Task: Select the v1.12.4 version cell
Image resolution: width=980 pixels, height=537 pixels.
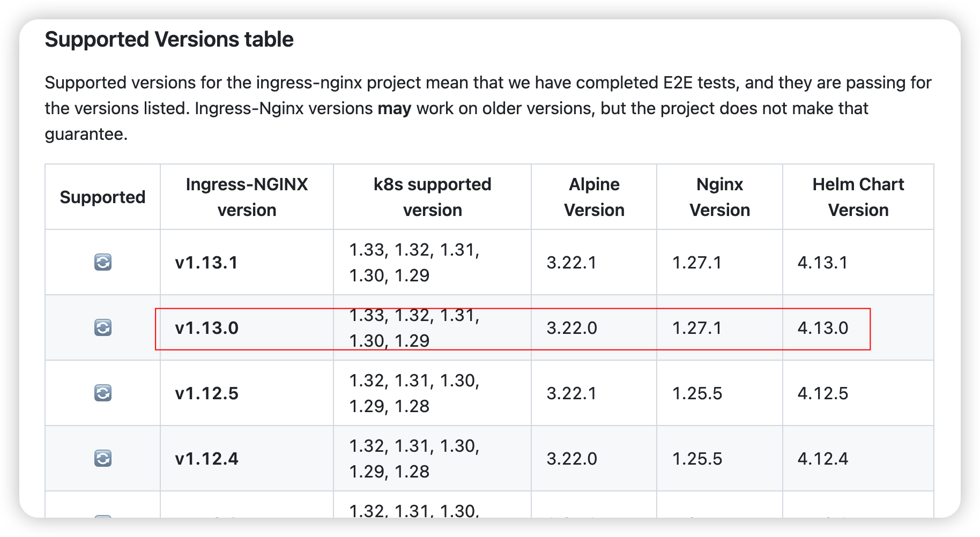Action: point(206,459)
